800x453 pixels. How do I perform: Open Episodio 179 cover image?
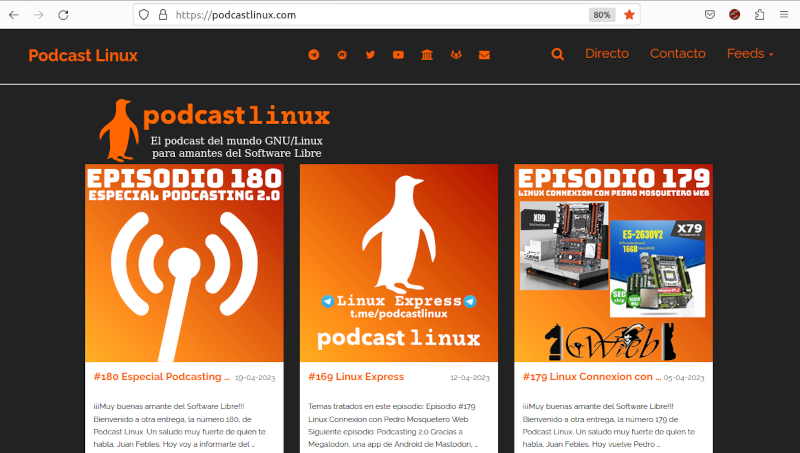613,263
